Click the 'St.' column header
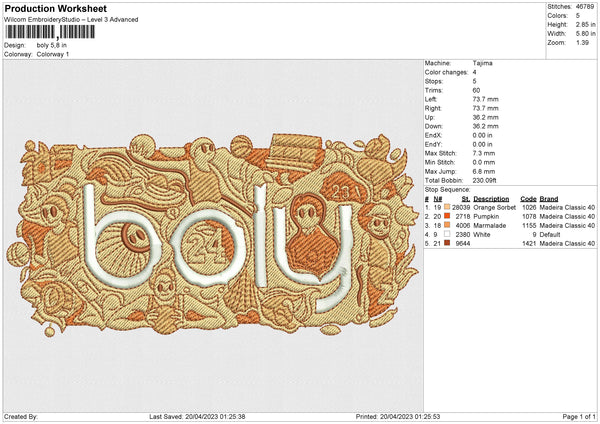This screenshot has width=600, height=424. pyautogui.click(x=466, y=199)
